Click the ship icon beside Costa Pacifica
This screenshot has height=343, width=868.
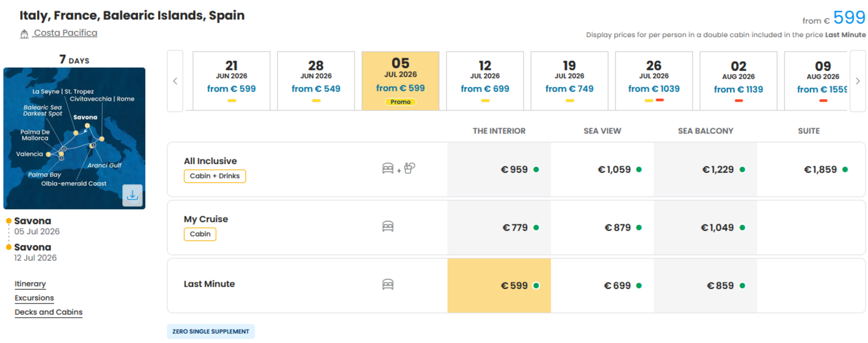tap(24, 33)
